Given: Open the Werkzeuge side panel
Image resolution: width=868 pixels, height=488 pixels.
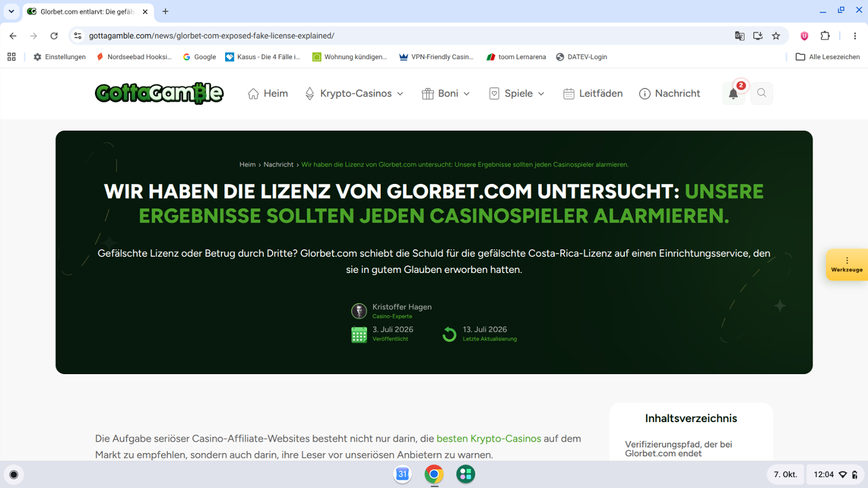Looking at the screenshot, I should (x=847, y=265).
